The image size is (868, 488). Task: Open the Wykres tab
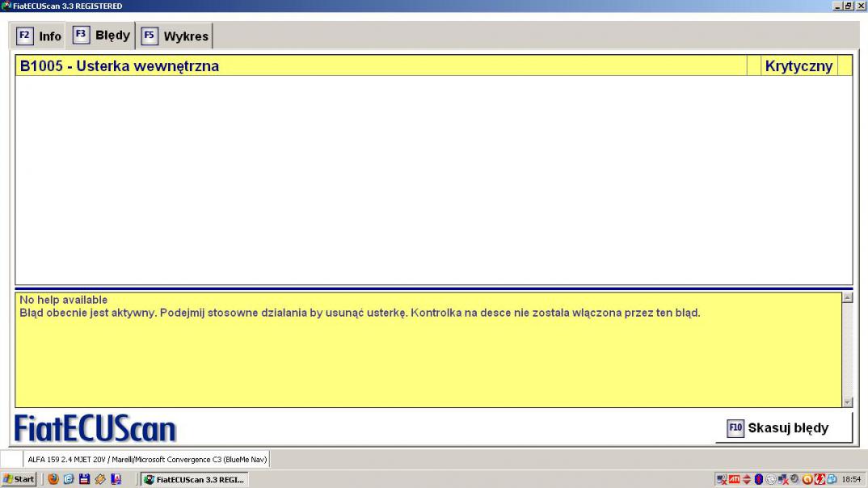pyautogui.click(x=175, y=36)
